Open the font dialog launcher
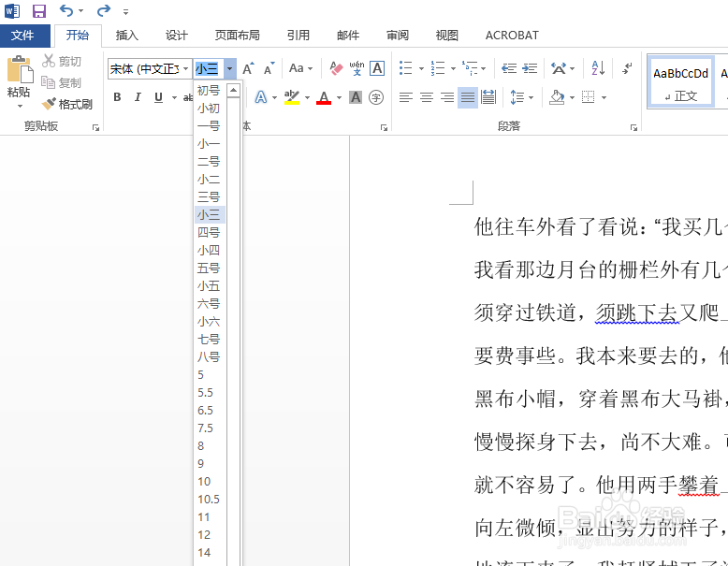The width and height of the screenshot is (728, 566). point(384,127)
